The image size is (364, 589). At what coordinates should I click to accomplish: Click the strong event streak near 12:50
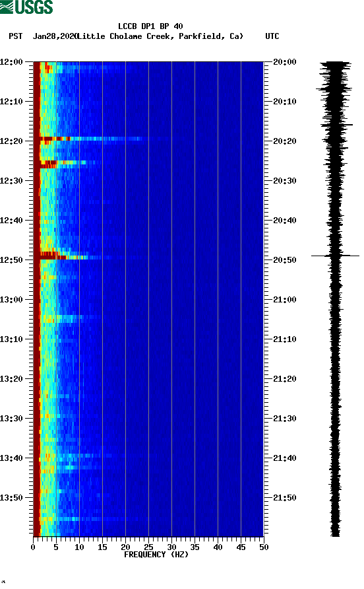[x=64, y=257]
